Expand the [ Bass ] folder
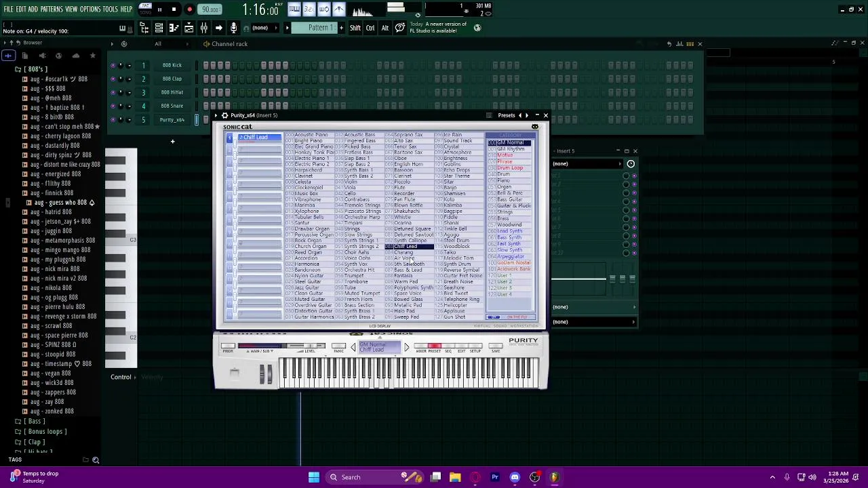 30,422
